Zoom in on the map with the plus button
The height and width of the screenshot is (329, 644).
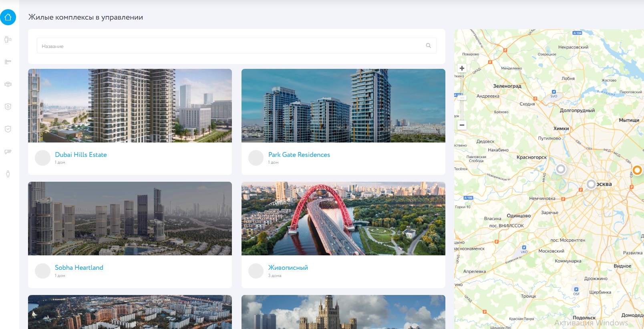(462, 68)
